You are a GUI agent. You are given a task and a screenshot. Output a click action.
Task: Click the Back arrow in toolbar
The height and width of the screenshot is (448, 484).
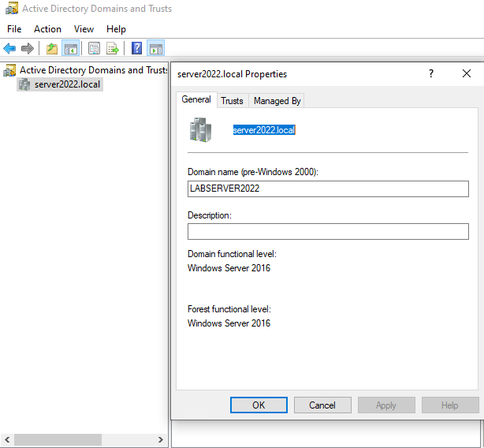tap(9, 49)
